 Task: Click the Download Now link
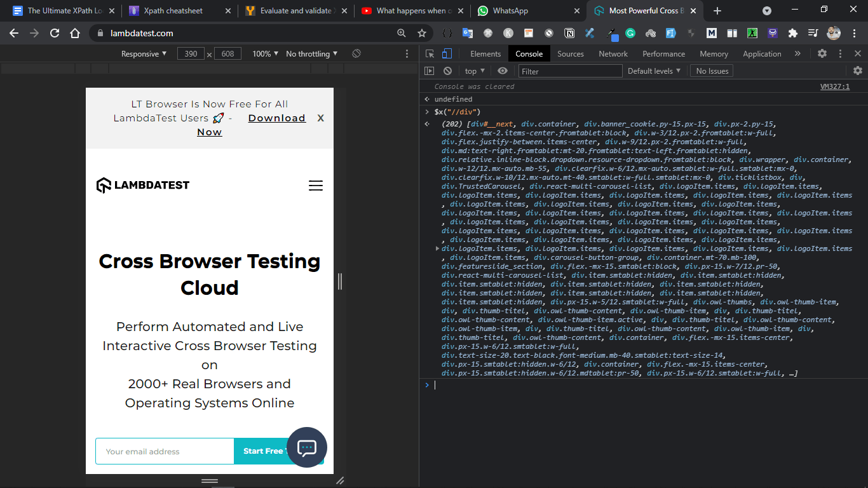click(276, 118)
